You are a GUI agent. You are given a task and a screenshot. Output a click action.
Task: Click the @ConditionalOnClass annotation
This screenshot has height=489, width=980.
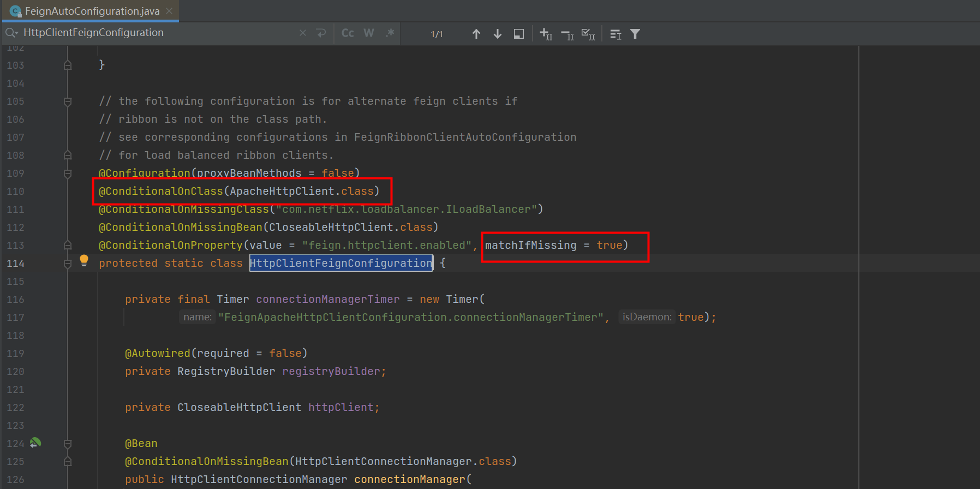pos(161,192)
